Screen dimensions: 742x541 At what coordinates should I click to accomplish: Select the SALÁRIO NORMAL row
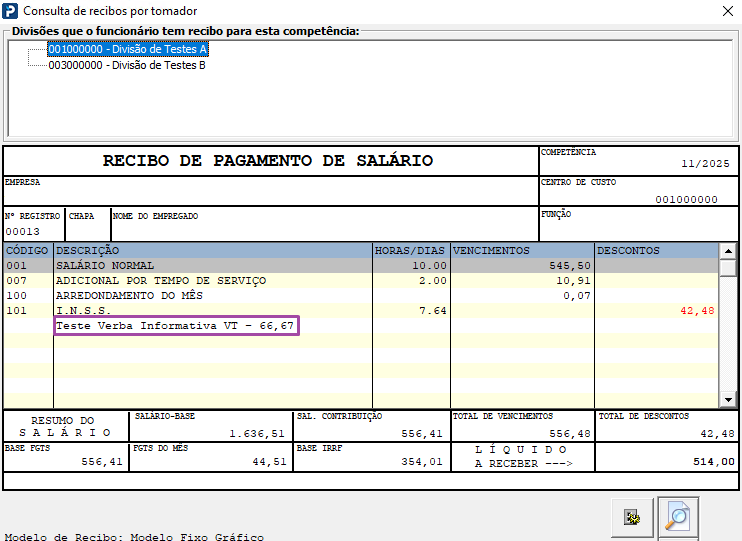(361, 266)
